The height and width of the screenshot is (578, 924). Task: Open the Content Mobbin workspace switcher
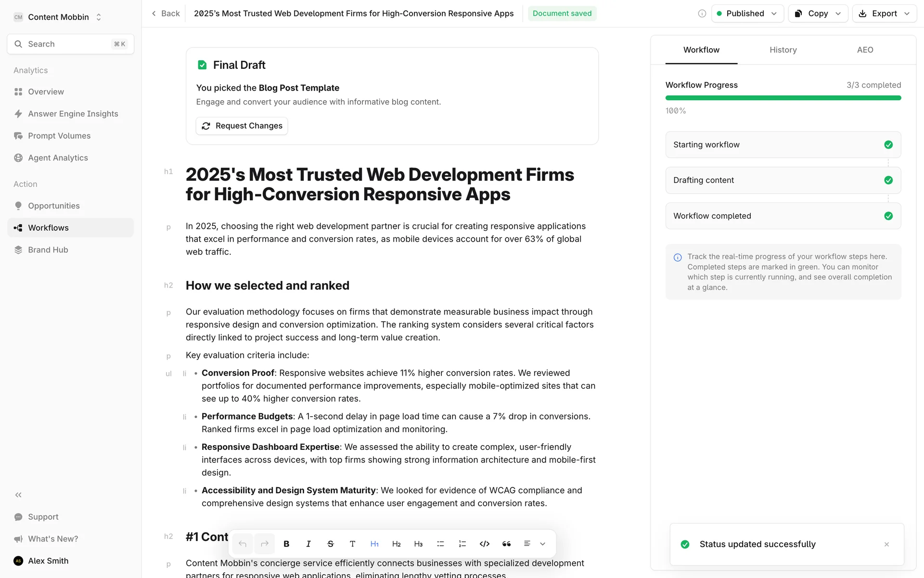point(59,17)
